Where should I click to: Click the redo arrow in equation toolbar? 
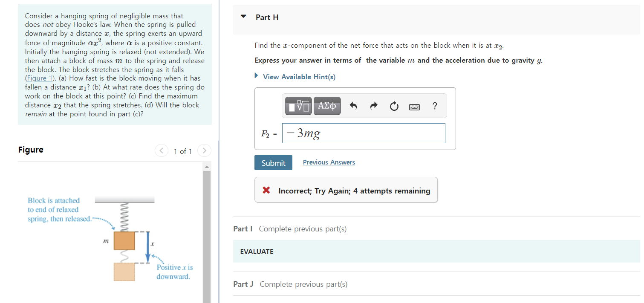coord(374,106)
